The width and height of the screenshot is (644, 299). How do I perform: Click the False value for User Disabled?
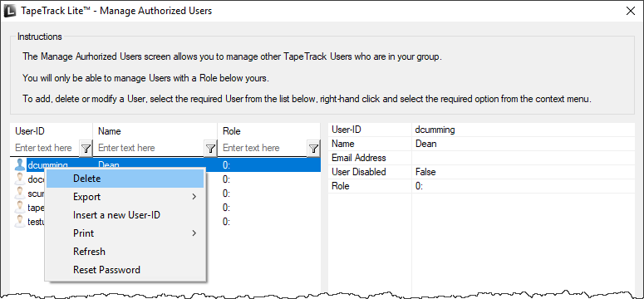click(x=425, y=172)
